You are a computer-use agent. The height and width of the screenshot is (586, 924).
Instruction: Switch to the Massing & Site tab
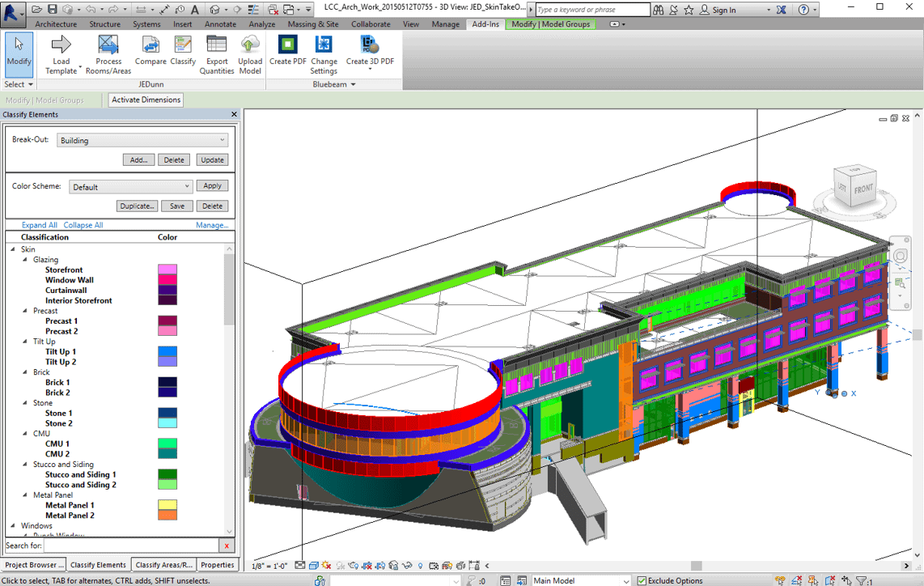click(313, 24)
